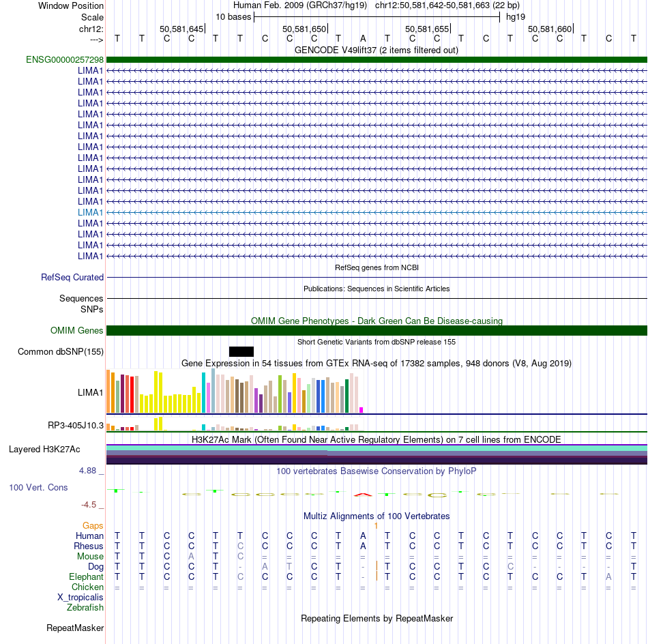
Task: Open Multiz Alignments of 100 Vertebrates title
Action: (377, 516)
